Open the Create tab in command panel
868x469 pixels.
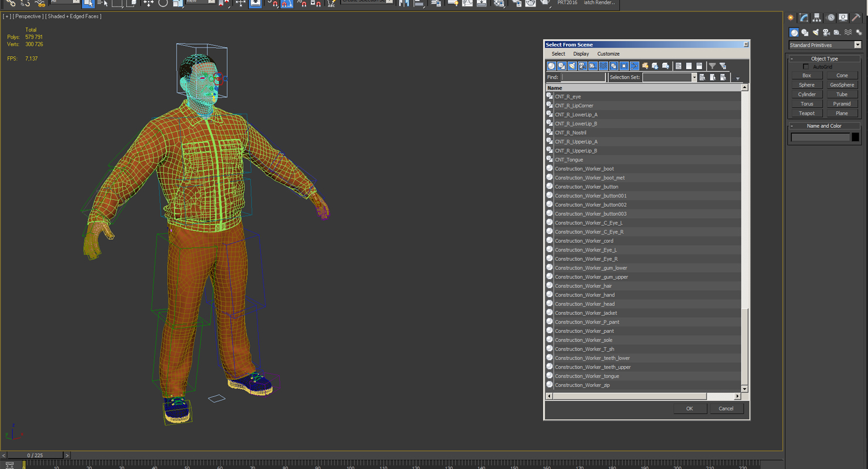(791, 18)
